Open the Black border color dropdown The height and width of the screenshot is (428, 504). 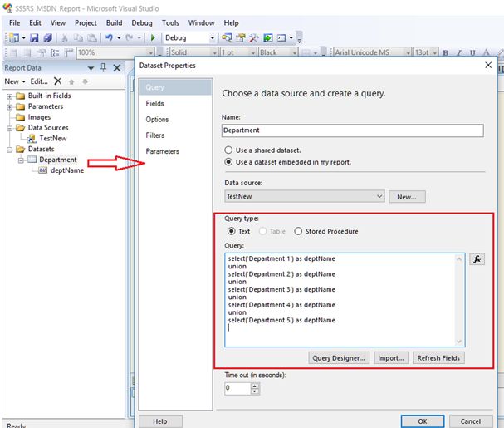coord(295,53)
